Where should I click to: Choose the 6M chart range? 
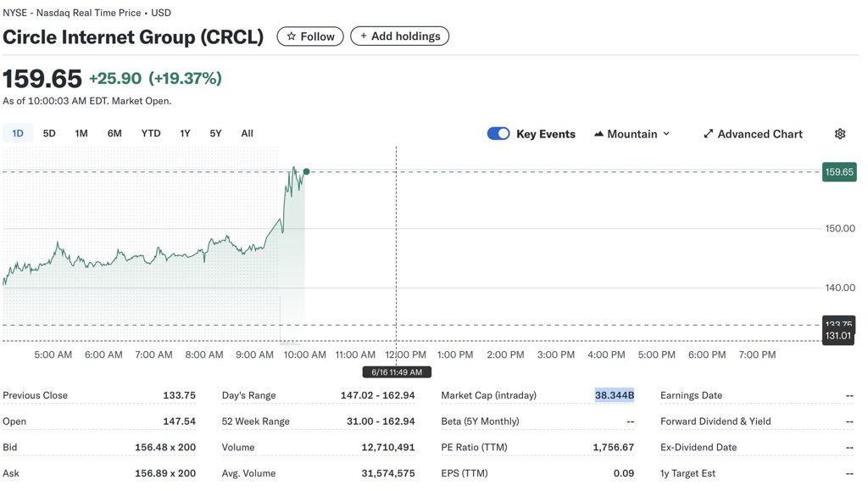click(x=114, y=133)
